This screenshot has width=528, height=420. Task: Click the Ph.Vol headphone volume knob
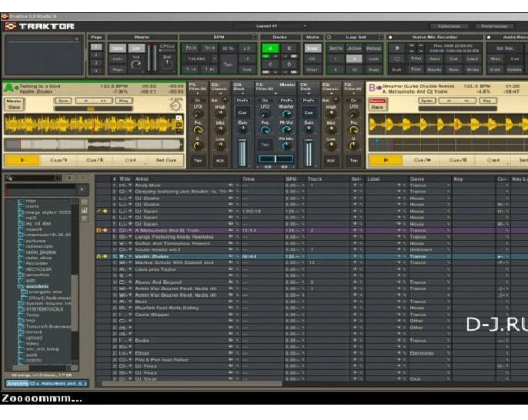286,130
